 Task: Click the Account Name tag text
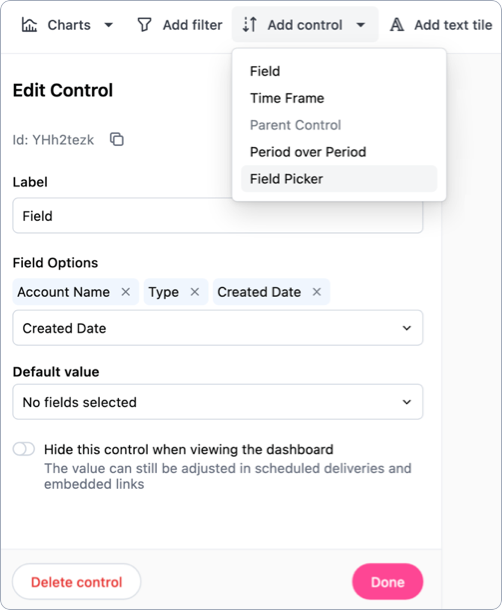coord(63,292)
